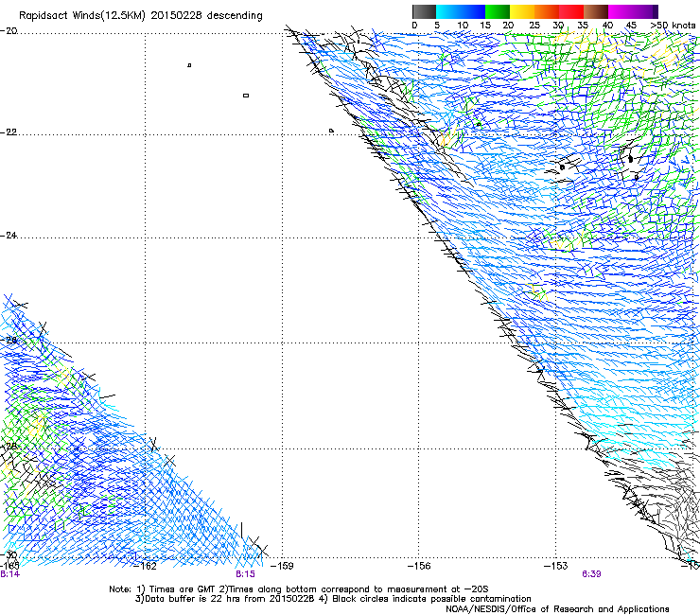The height and width of the screenshot is (615, 700).
Task: Click the '-22' latitude label
Action: [9, 132]
